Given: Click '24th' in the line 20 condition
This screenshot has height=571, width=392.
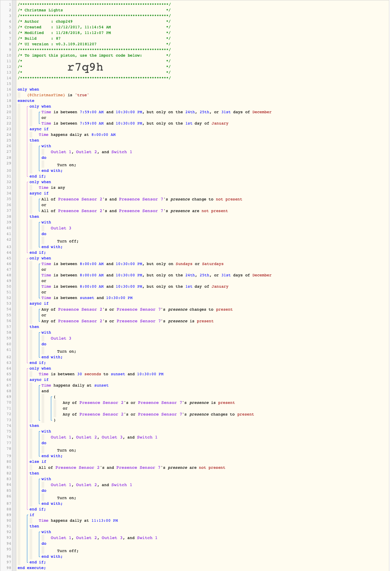Looking at the screenshot, I should coord(190,112).
